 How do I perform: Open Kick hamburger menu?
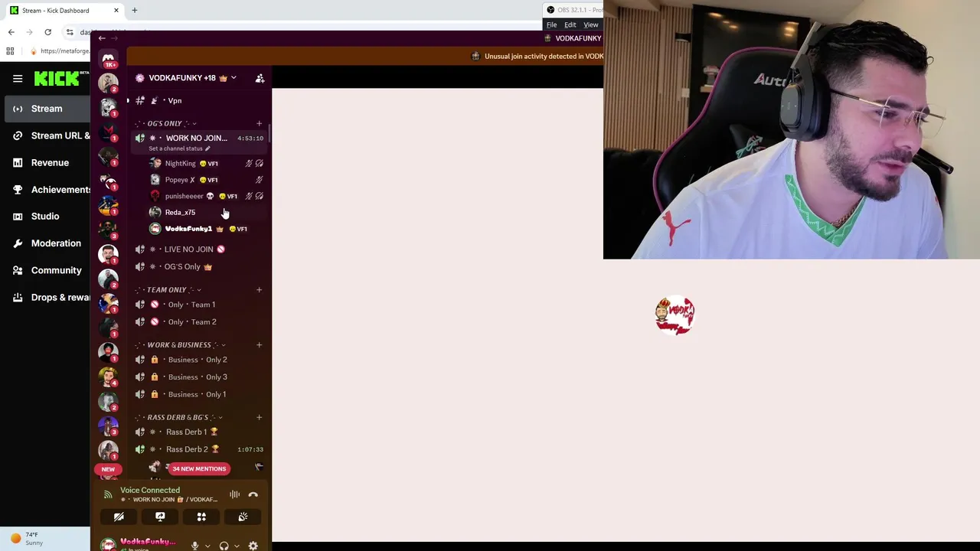18,78
